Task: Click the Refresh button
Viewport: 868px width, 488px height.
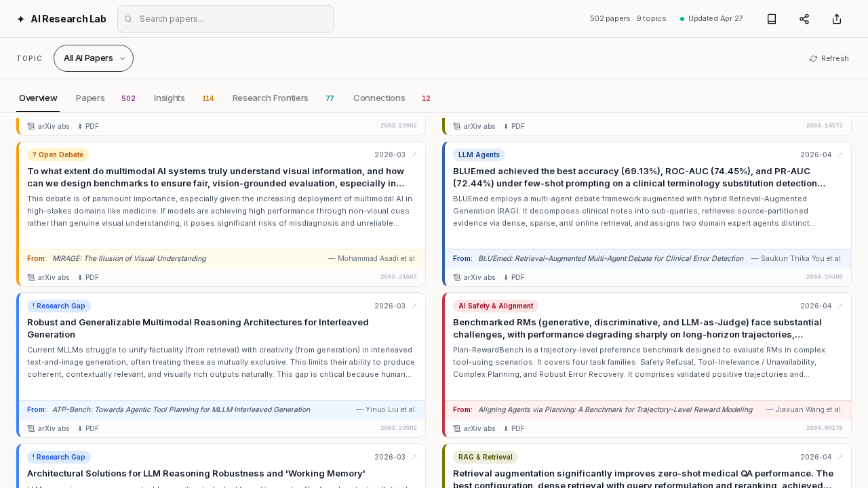Action: click(829, 58)
